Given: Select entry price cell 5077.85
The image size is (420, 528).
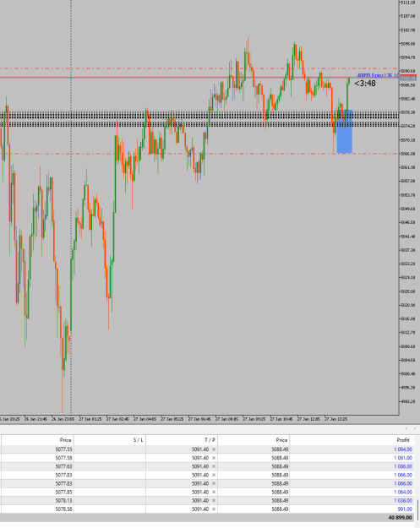Looking at the screenshot, I should point(63,492).
